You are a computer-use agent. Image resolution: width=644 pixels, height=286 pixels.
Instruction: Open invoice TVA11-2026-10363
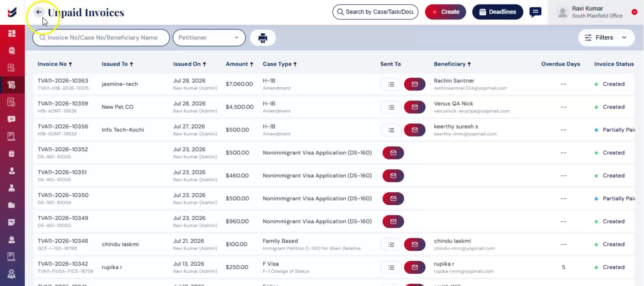pyautogui.click(x=63, y=81)
